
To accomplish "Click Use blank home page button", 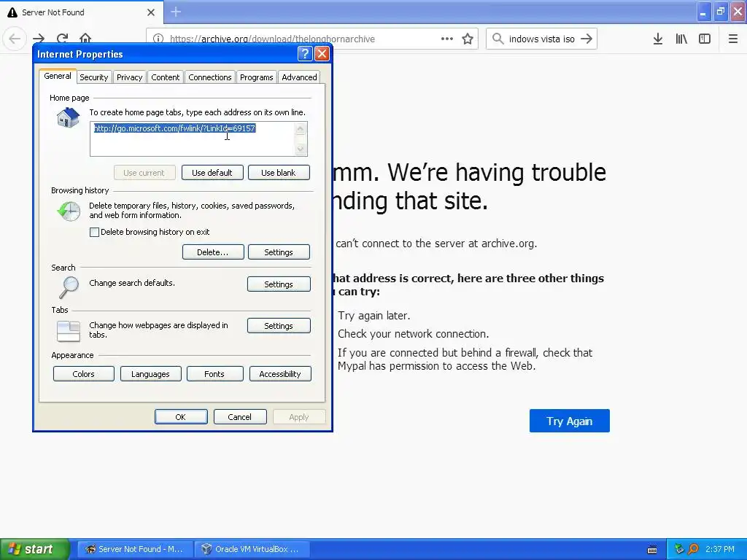I will (279, 173).
